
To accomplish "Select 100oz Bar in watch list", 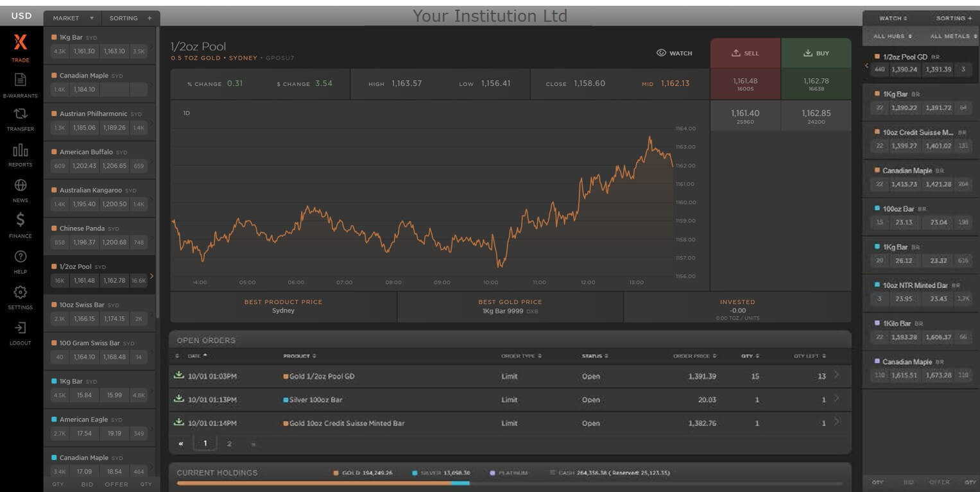I will [x=920, y=216].
